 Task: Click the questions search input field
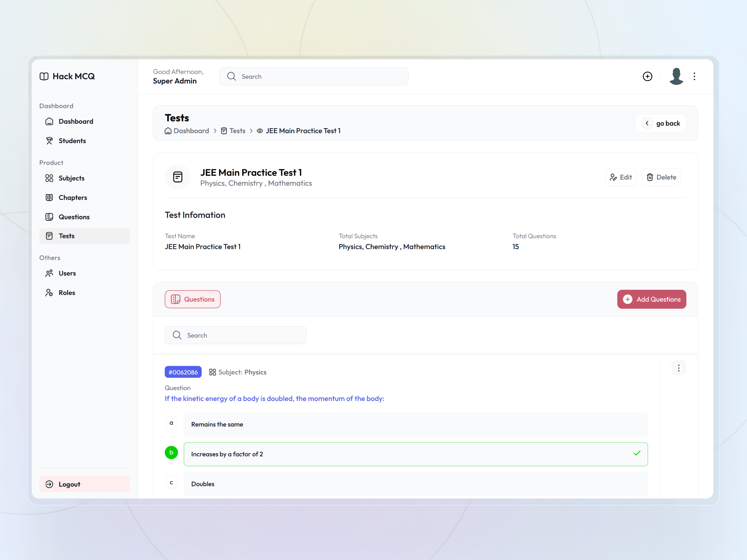tap(235, 335)
